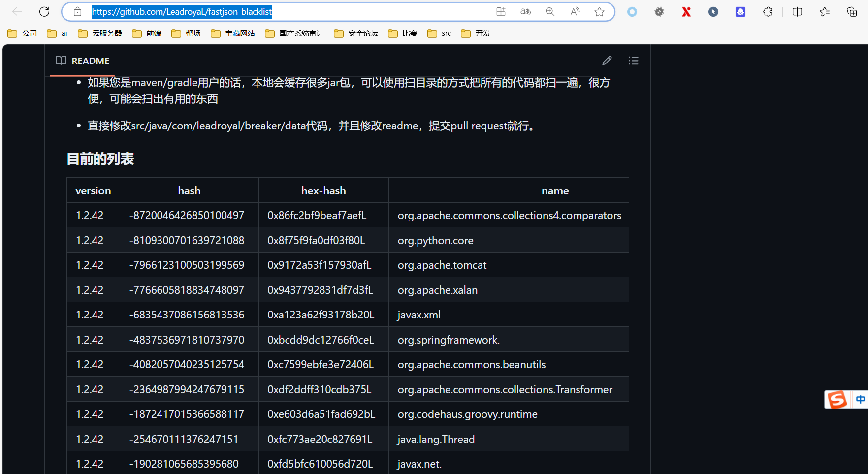Open the collections icon

(852, 12)
